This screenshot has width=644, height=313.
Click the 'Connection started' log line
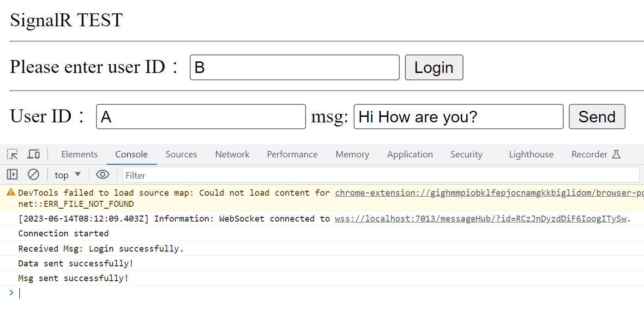[63, 233]
